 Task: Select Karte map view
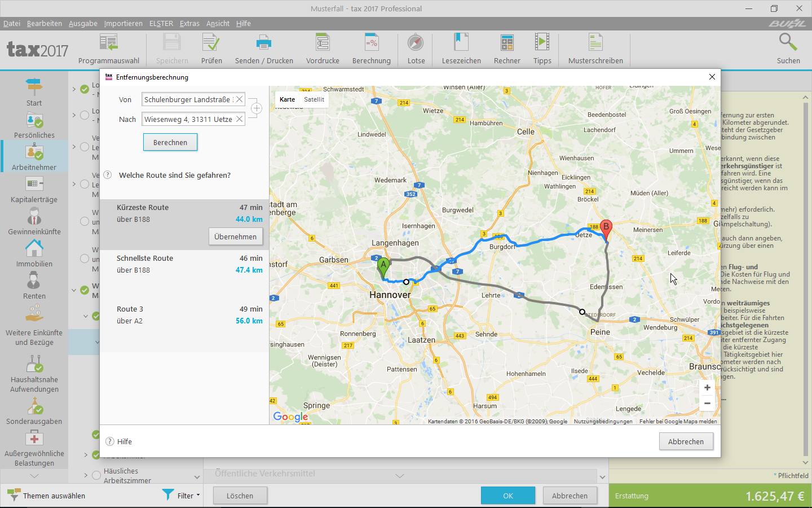[x=287, y=99]
